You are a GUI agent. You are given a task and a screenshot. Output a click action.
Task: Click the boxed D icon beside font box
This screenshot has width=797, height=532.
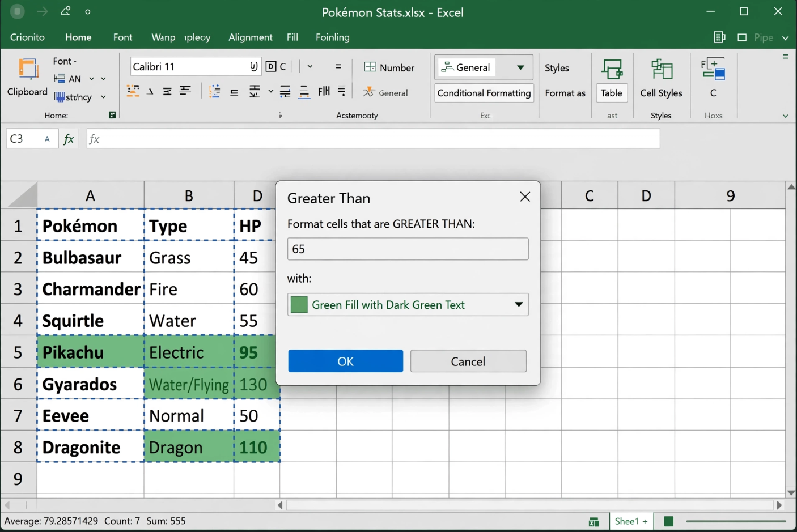point(271,66)
